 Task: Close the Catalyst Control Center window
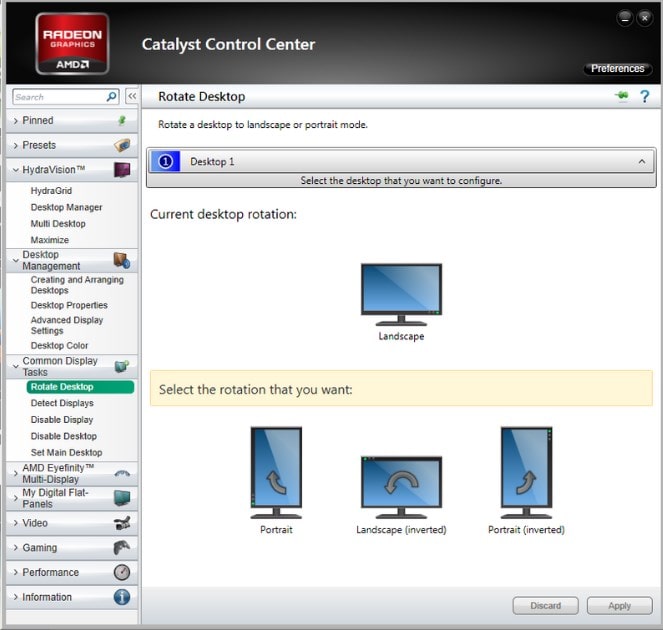tap(644, 18)
